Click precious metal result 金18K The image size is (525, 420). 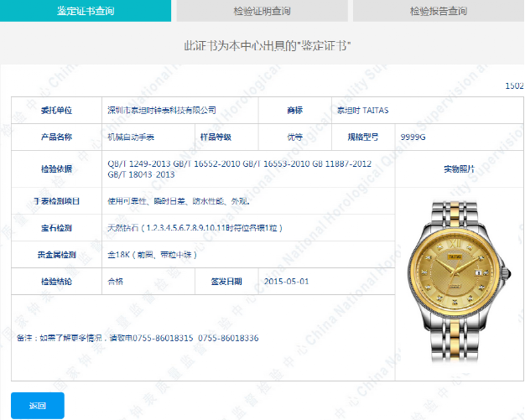tap(118, 255)
